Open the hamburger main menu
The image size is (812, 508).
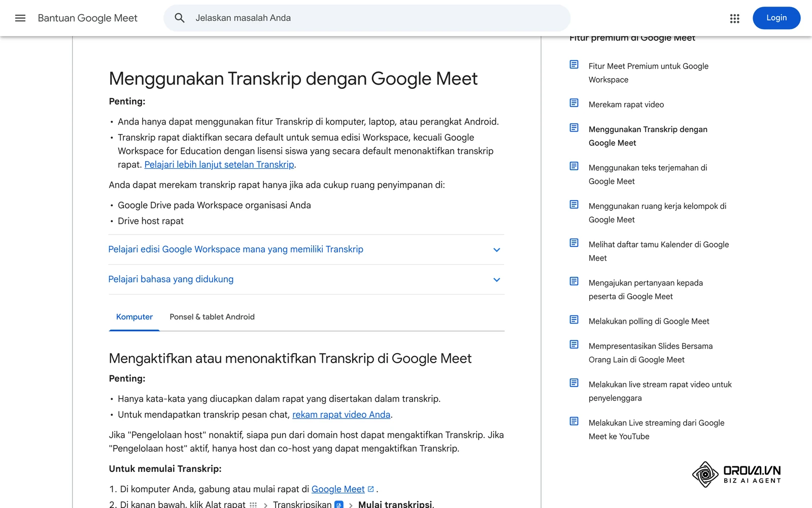(x=20, y=18)
